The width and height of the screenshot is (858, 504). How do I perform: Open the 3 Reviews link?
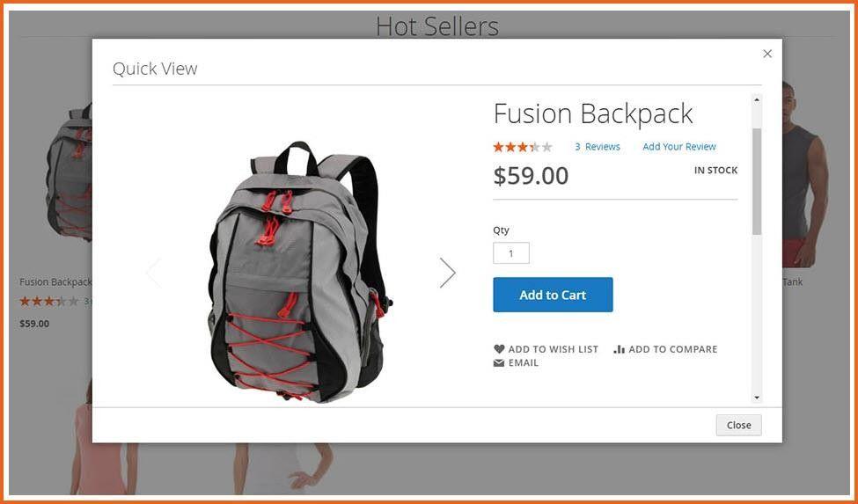pyautogui.click(x=598, y=147)
